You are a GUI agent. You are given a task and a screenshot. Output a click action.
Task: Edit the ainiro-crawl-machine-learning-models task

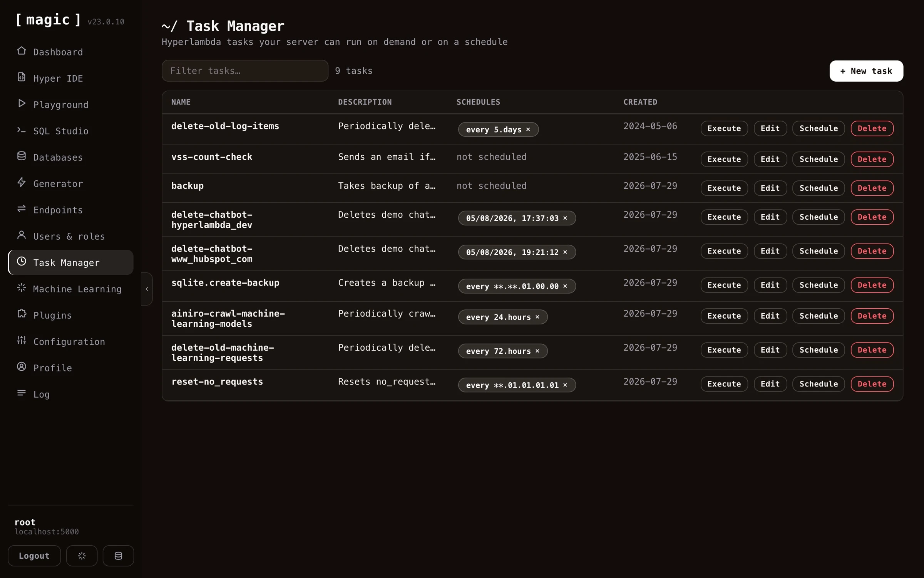click(770, 316)
